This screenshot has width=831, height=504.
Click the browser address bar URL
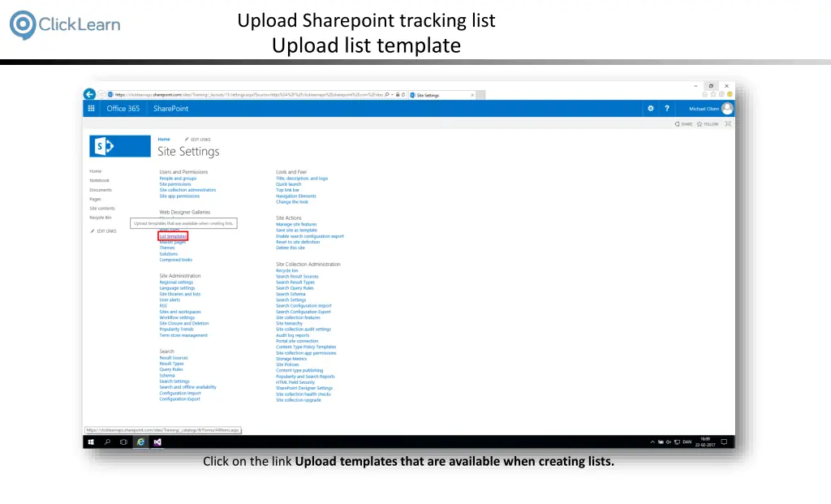(x=248, y=95)
